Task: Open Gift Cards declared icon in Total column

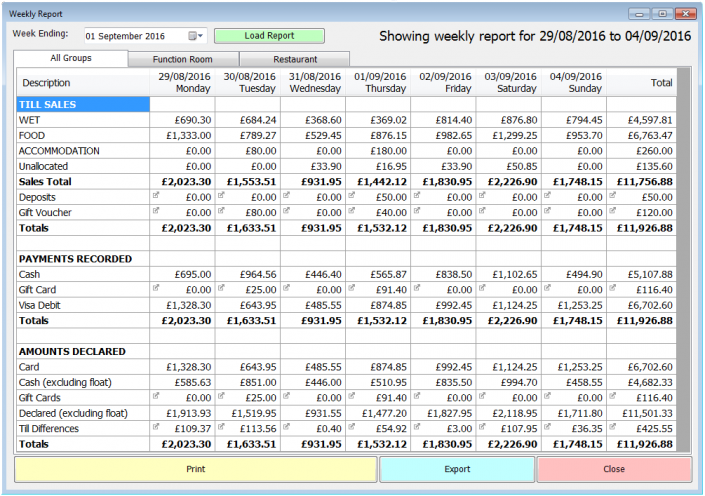Action: 612,396
